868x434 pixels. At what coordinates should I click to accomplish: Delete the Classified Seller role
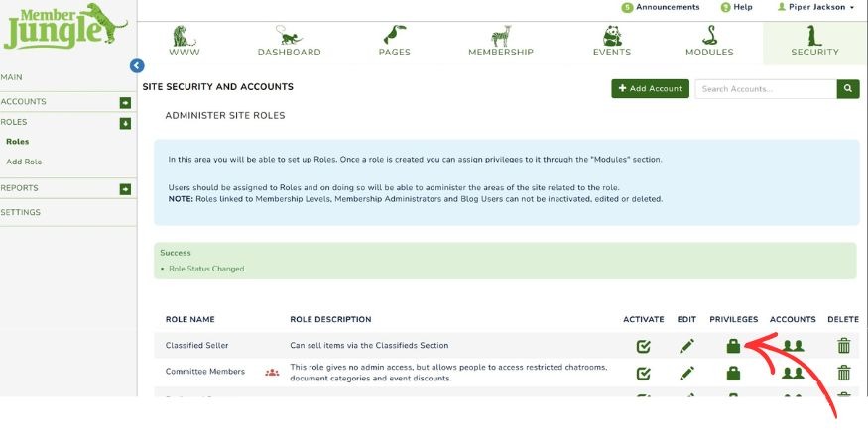(x=843, y=346)
